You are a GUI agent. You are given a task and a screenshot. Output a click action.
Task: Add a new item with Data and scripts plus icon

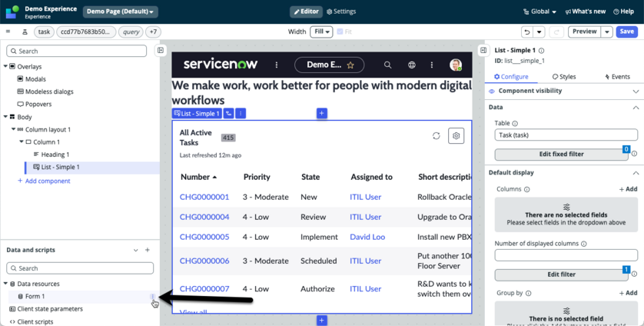[148, 250]
